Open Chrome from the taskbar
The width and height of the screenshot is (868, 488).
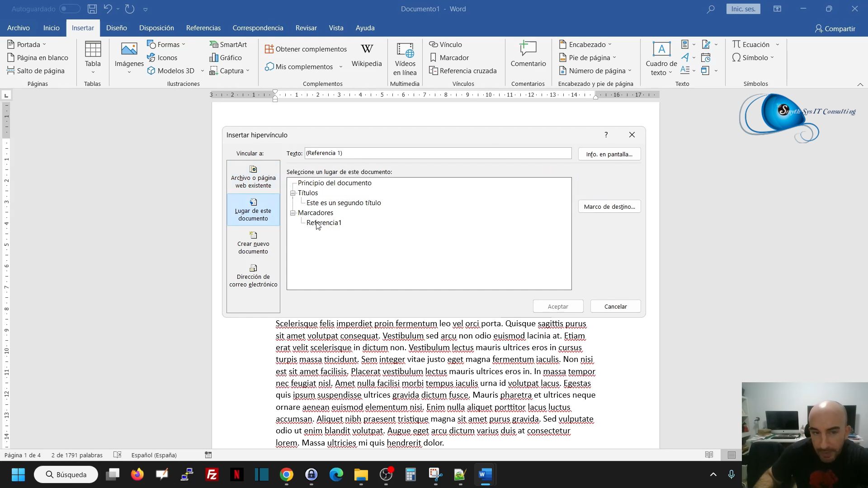coord(286,474)
